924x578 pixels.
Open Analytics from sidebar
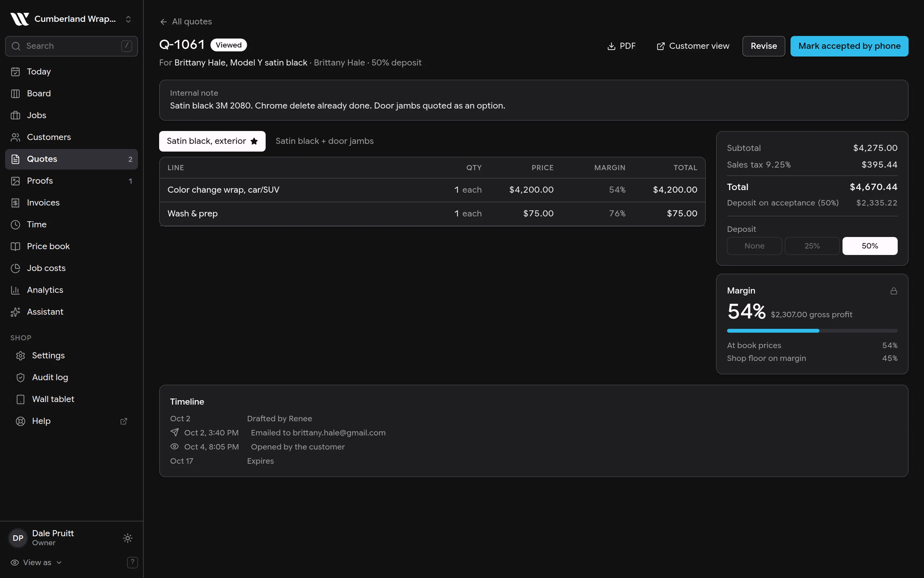(72, 290)
